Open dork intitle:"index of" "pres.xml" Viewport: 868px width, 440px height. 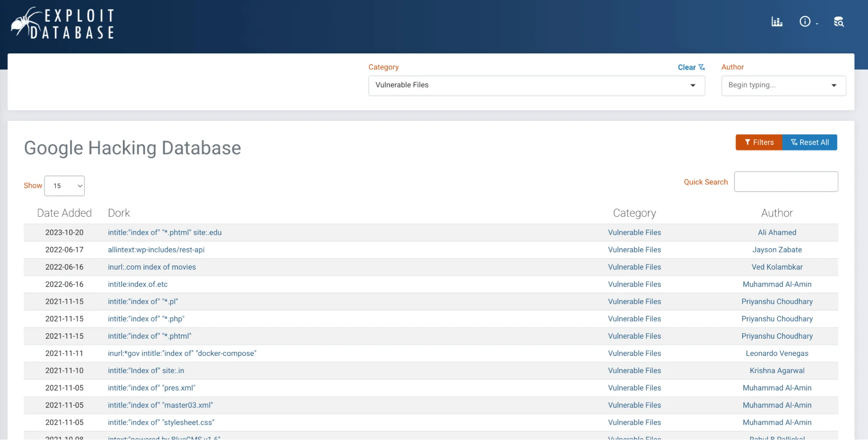[x=152, y=388]
